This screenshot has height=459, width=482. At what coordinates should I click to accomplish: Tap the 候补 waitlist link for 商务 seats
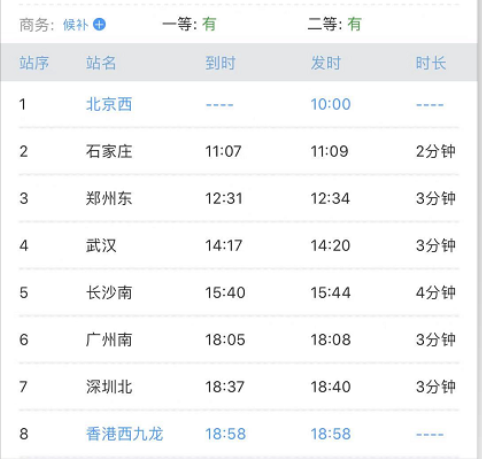click(x=76, y=25)
